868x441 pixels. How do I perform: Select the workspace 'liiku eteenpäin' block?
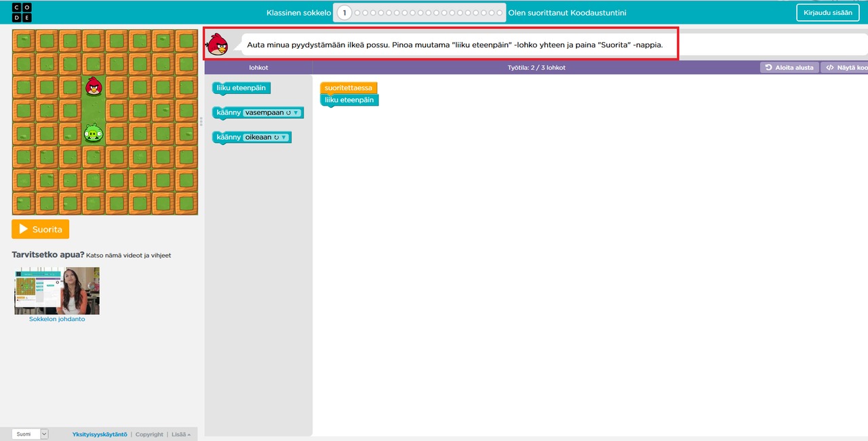click(x=349, y=100)
